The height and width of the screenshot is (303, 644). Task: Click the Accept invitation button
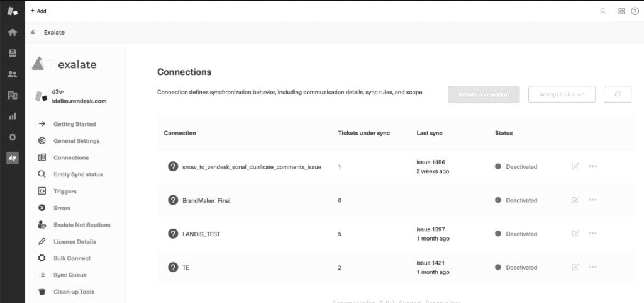pyautogui.click(x=562, y=94)
